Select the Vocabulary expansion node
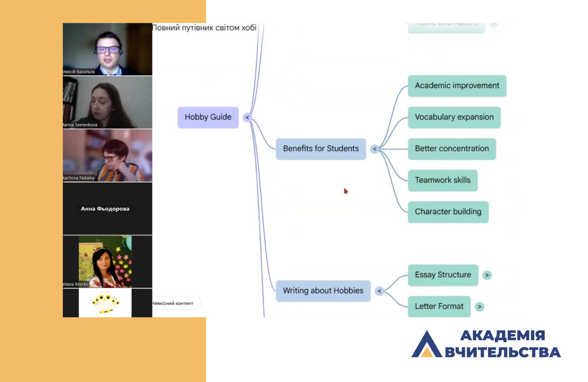Screen dimensions: 588x382 coord(454,117)
